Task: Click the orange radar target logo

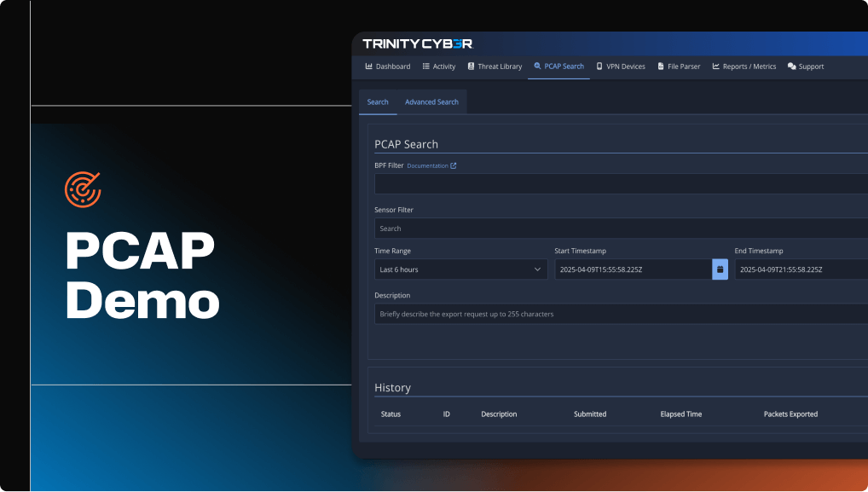Action: click(83, 189)
